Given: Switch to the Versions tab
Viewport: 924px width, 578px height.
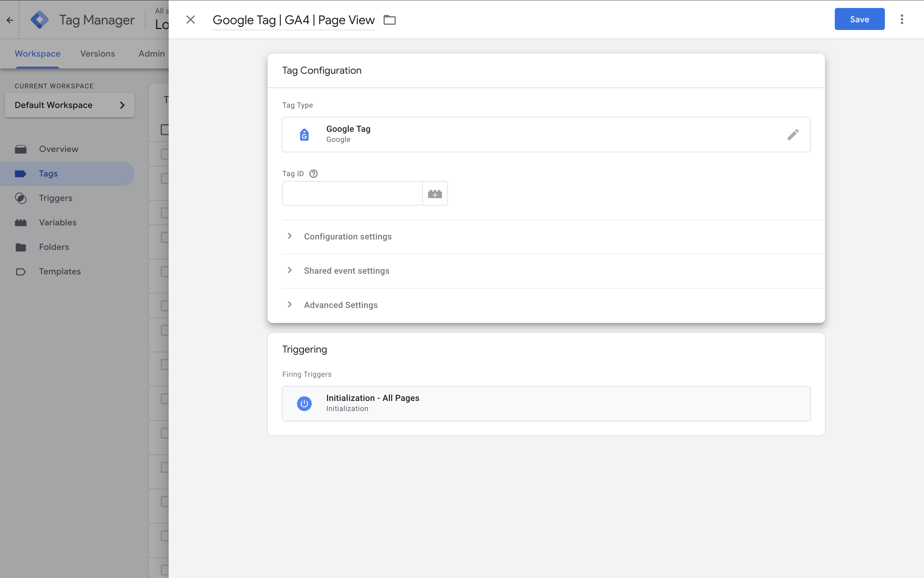Looking at the screenshot, I should [97, 54].
